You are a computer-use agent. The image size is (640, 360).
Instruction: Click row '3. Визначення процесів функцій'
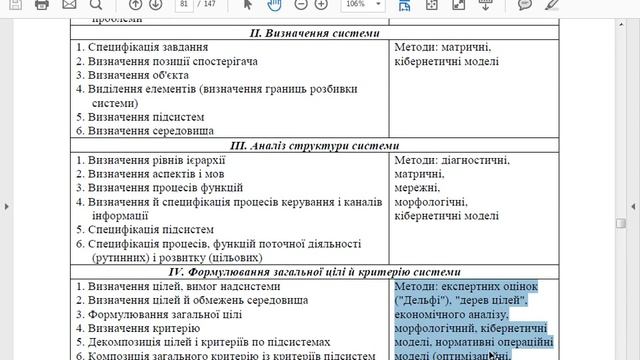(x=160, y=188)
